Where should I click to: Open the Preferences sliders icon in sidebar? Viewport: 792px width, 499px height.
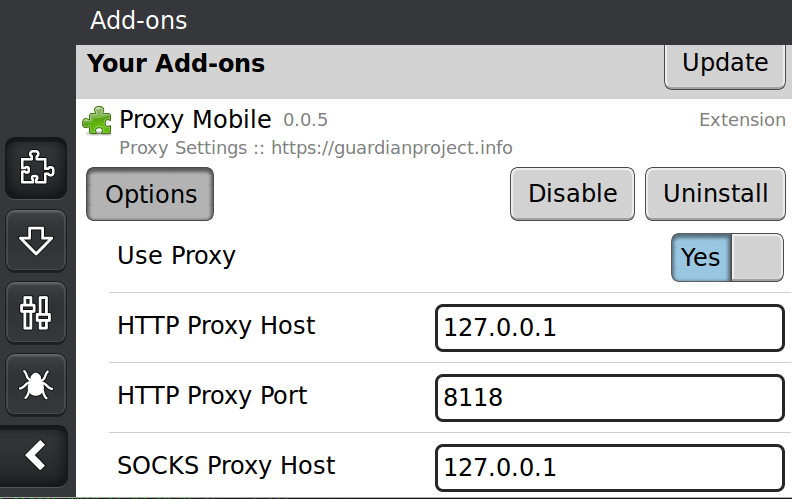[36, 313]
